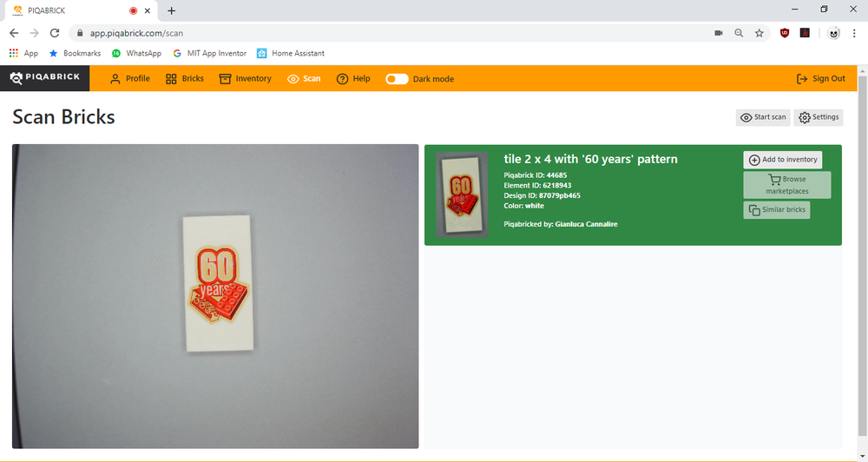Click the red extension icon beside uBlock
Screen dimensions: 868x462
(x=805, y=33)
